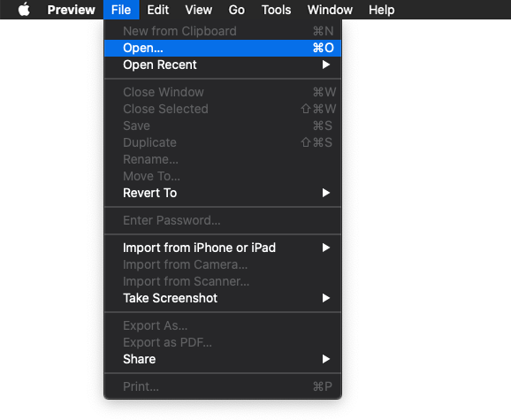
Task: Expand the Take Screenshot submenu
Action: point(223,298)
